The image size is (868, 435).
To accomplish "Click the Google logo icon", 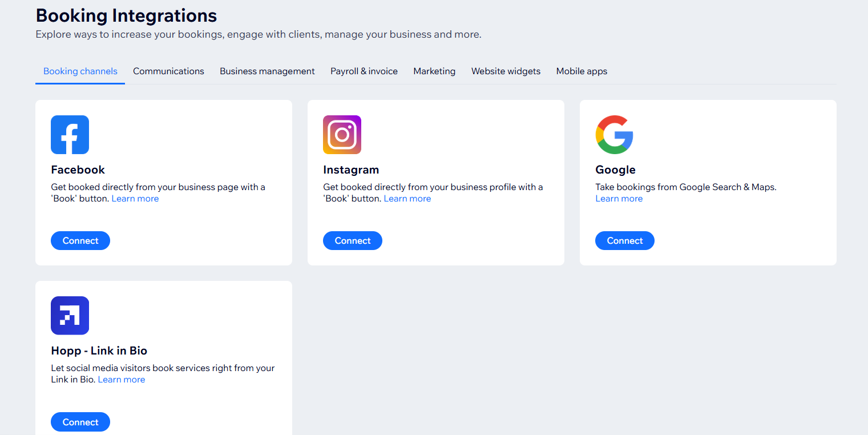I will click(x=614, y=135).
